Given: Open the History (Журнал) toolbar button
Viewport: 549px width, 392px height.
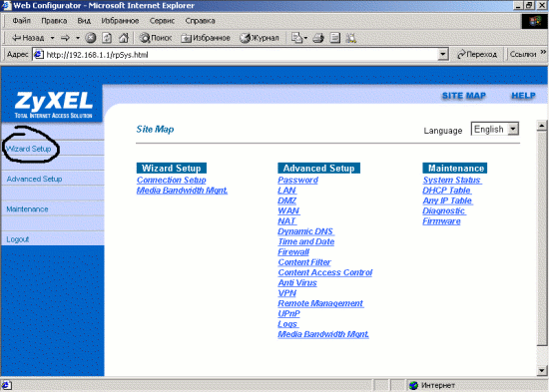Looking at the screenshot, I should pyautogui.click(x=260, y=38).
